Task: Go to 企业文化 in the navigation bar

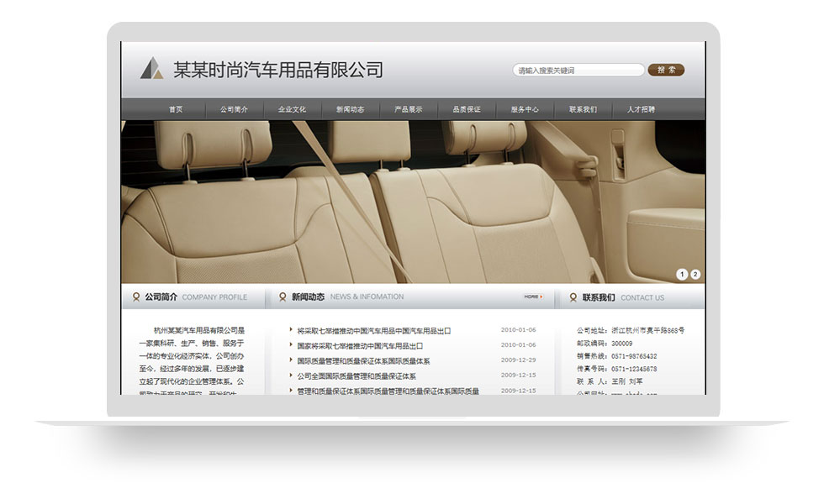Action: [293, 109]
